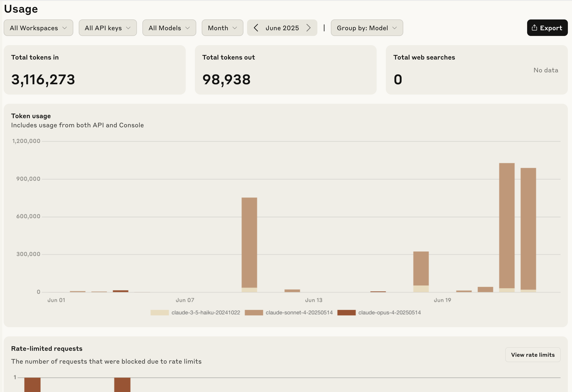Expand the All Models filter
Viewport: 572px width, 392px height.
pos(169,28)
